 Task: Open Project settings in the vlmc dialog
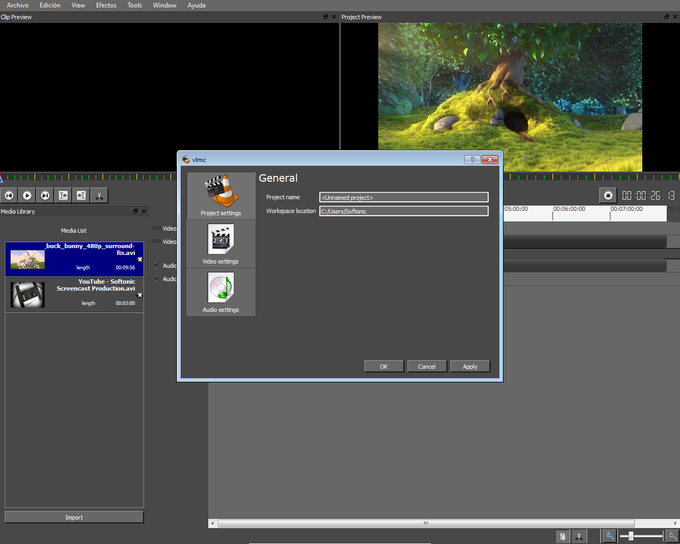[220, 195]
